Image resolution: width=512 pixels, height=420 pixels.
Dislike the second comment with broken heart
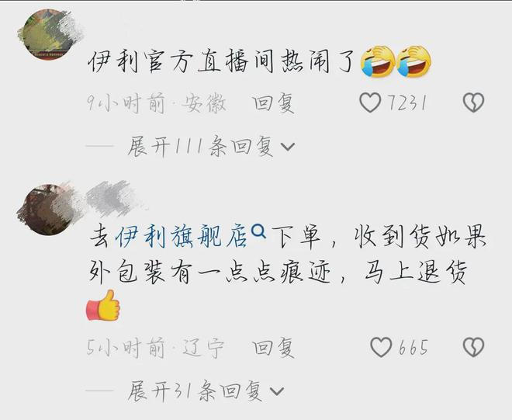click(x=473, y=347)
